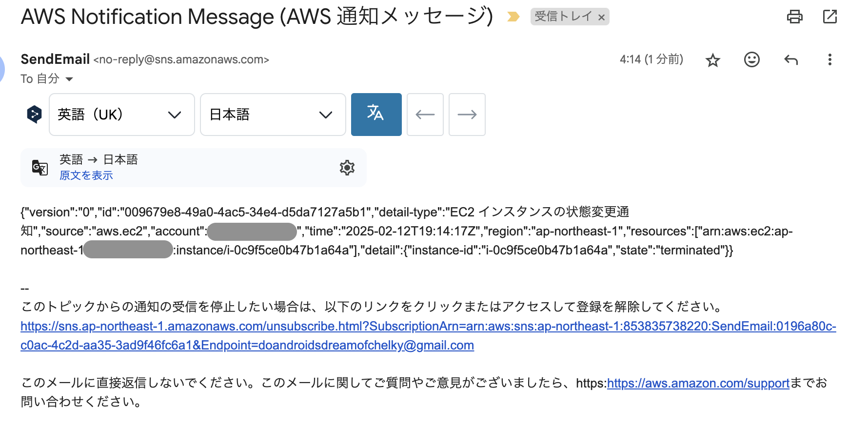This screenshot has width=868, height=426.
Task: Remove the 受信トレイ label
Action: coord(603,16)
